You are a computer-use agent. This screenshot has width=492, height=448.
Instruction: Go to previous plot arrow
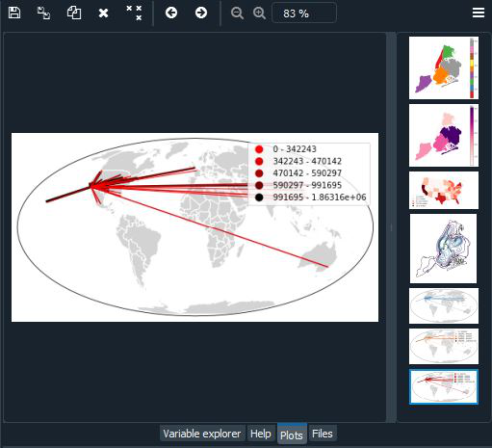coord(171,13)
